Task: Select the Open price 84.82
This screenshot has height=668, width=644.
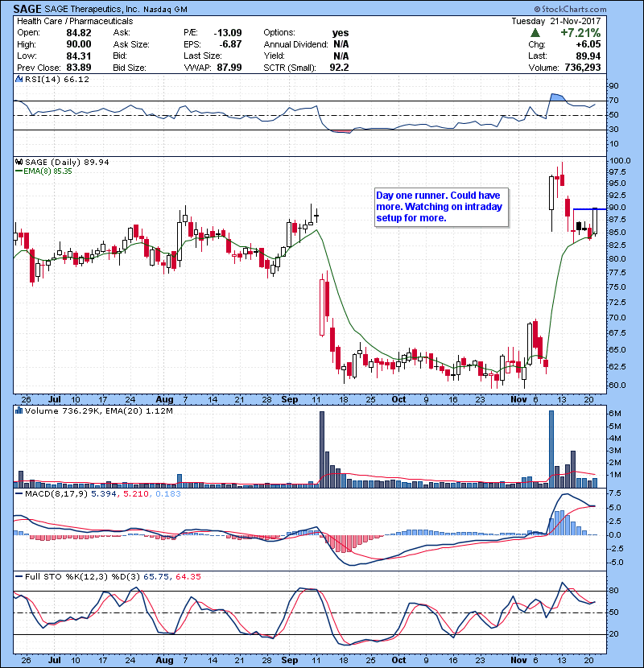Action: click(79, 33)
